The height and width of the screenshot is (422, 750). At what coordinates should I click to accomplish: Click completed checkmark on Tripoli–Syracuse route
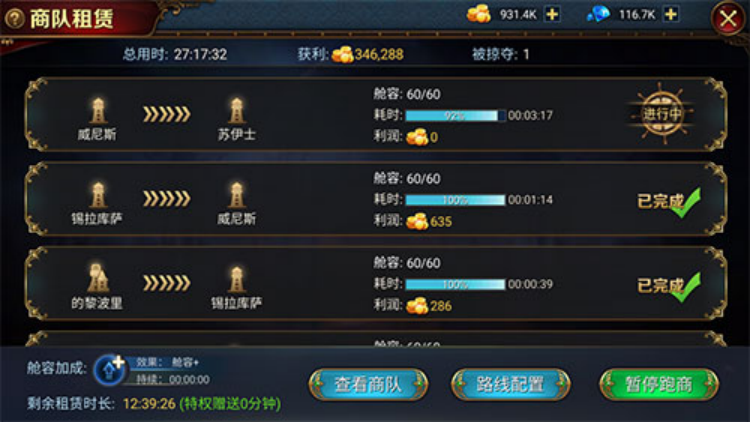[x=686, y=287]
